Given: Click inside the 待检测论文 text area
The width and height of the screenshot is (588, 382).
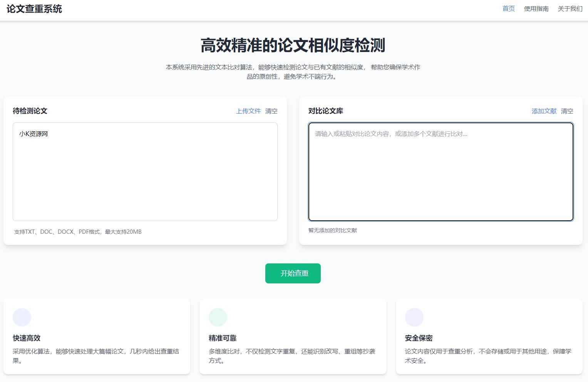Looking at the screenshot, I should (x=145, y=172).
